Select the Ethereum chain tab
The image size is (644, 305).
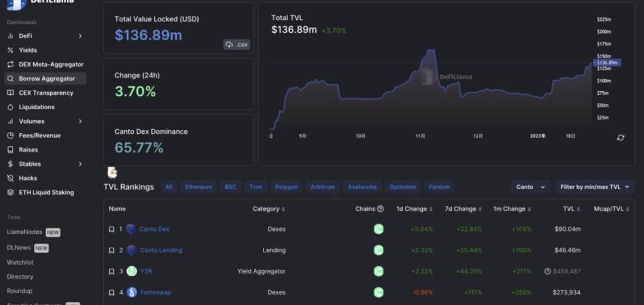198,187
